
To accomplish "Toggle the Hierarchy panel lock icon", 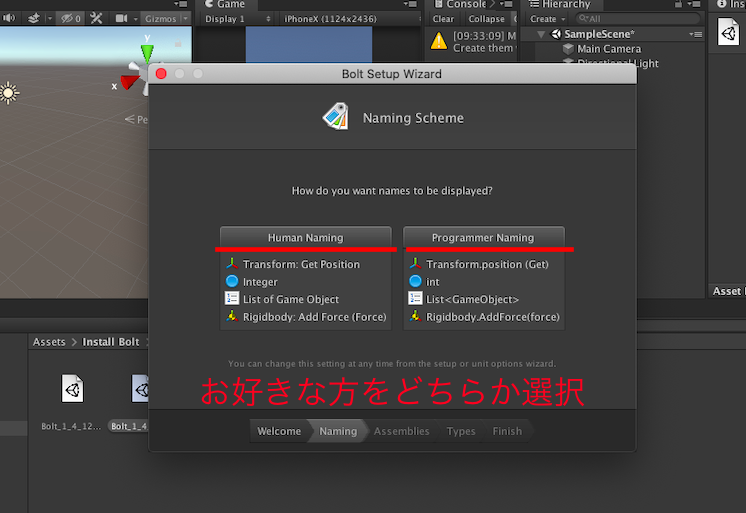I will (678, 4).
